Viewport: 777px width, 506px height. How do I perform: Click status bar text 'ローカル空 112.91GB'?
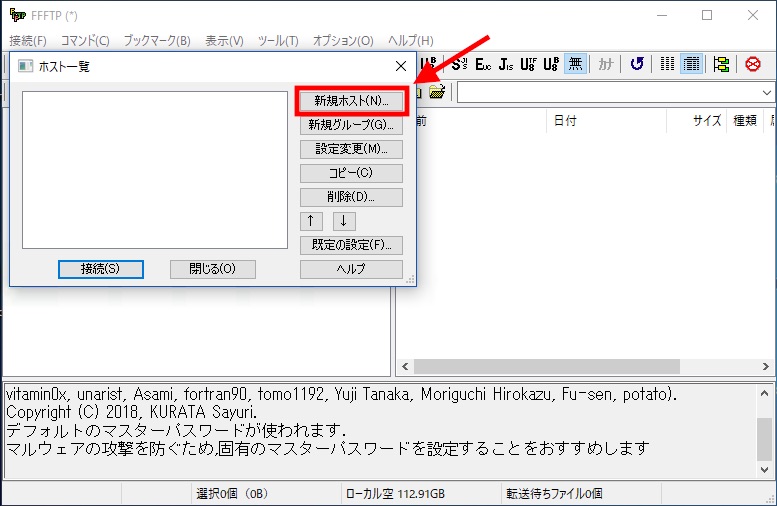395,494
